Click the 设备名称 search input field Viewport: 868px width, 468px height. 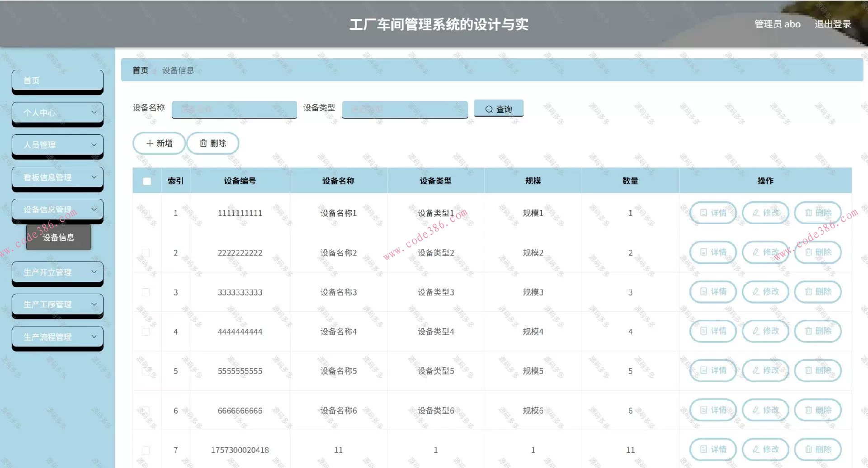pyautogui.click(x=234, y=109)
